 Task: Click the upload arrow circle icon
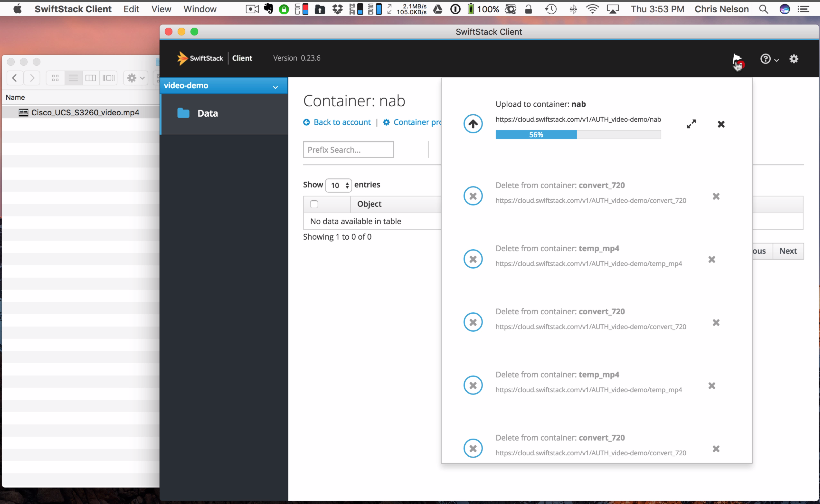(x=473, y=124)
